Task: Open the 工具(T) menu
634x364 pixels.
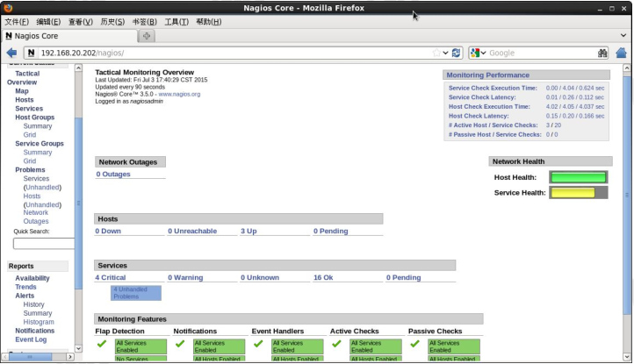Action: coord(177,22)
